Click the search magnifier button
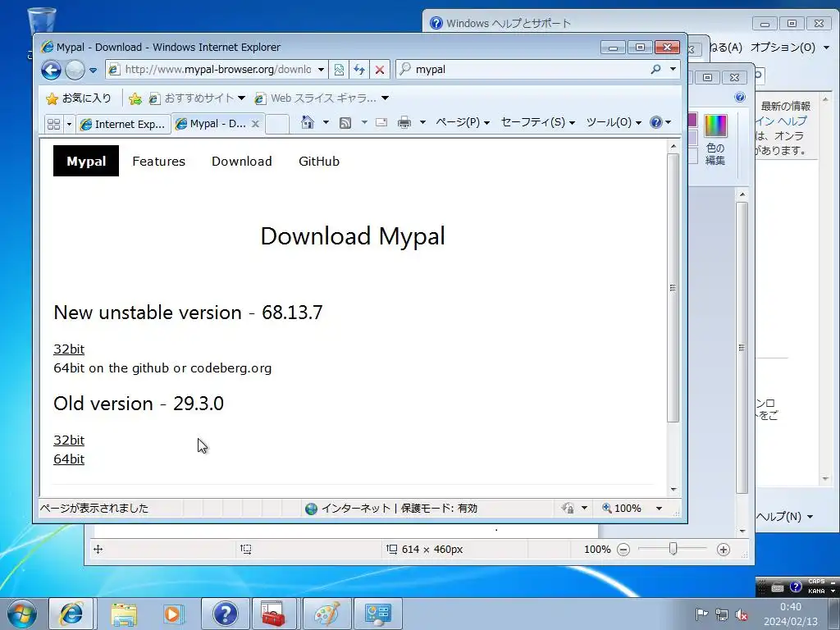Screen dimensions: 840x630 655,69
